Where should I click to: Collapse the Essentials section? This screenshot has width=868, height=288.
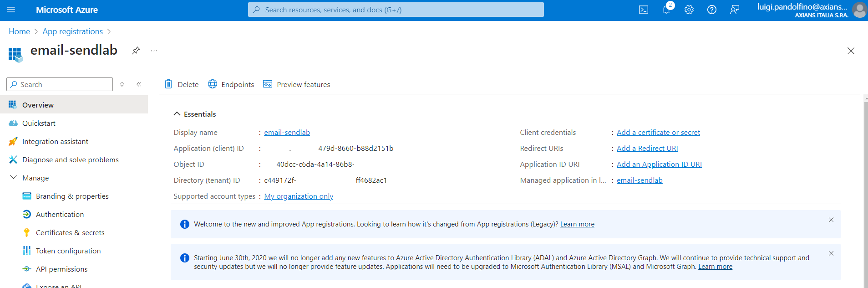coord(177,114)
